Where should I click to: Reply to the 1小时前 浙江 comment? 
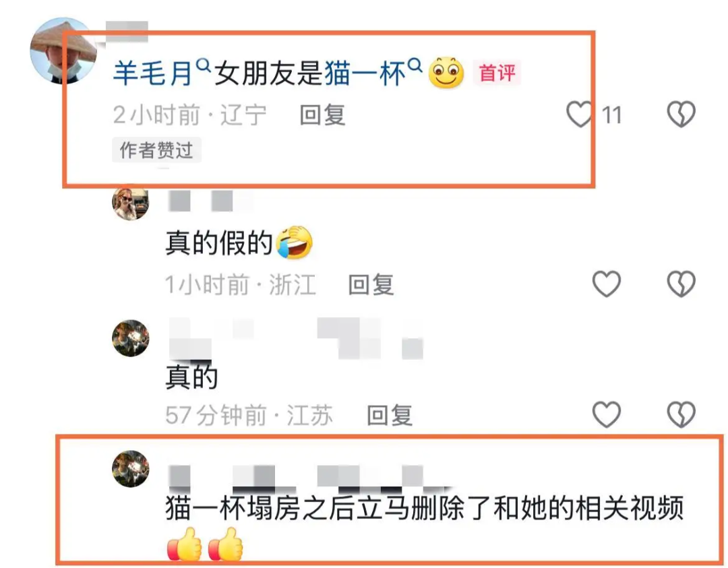point(371,284)
